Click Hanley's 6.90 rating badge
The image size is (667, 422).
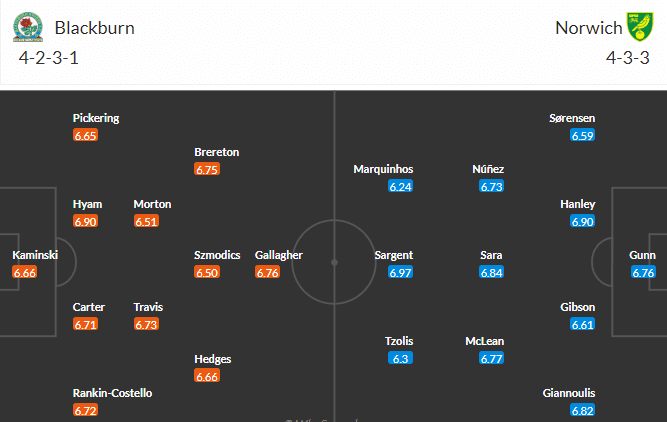coord(583,221)
